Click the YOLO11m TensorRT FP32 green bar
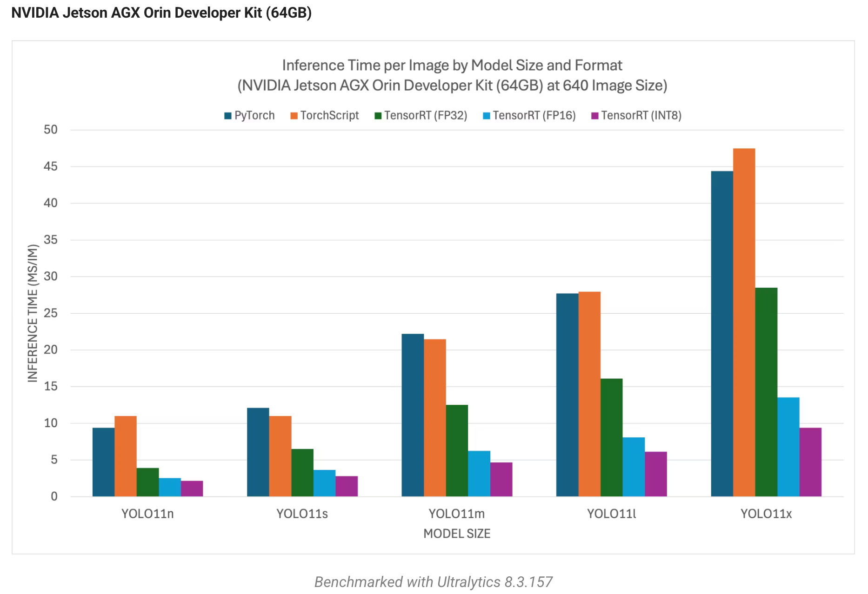868x594 pixels. (x=457, y=450)
